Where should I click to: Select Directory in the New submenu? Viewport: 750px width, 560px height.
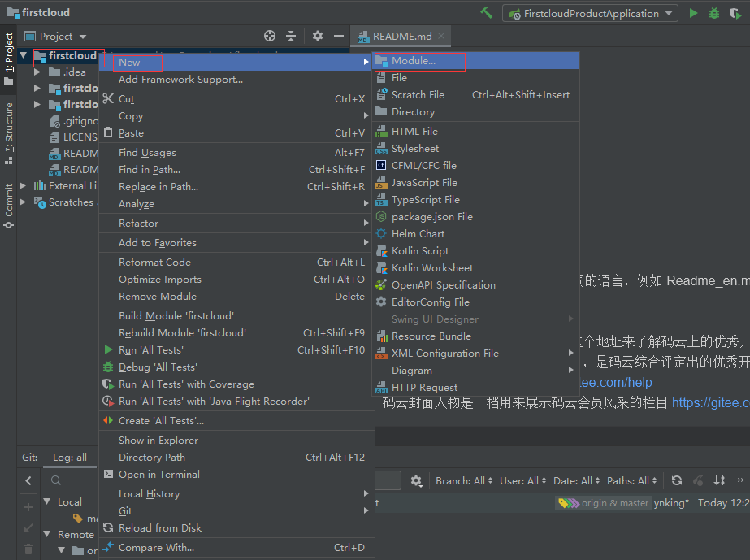click(x=476, y=112)
